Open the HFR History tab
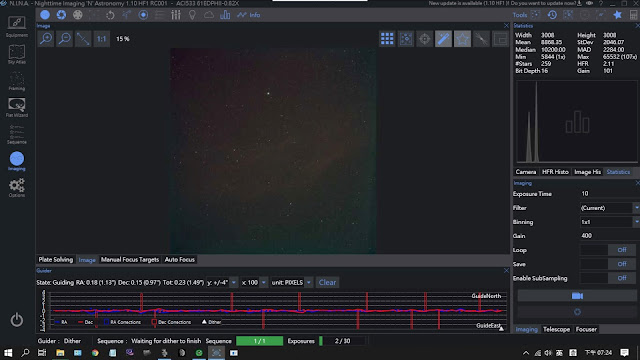This screenshot has width=640, height=360. [x=555, y=172]
